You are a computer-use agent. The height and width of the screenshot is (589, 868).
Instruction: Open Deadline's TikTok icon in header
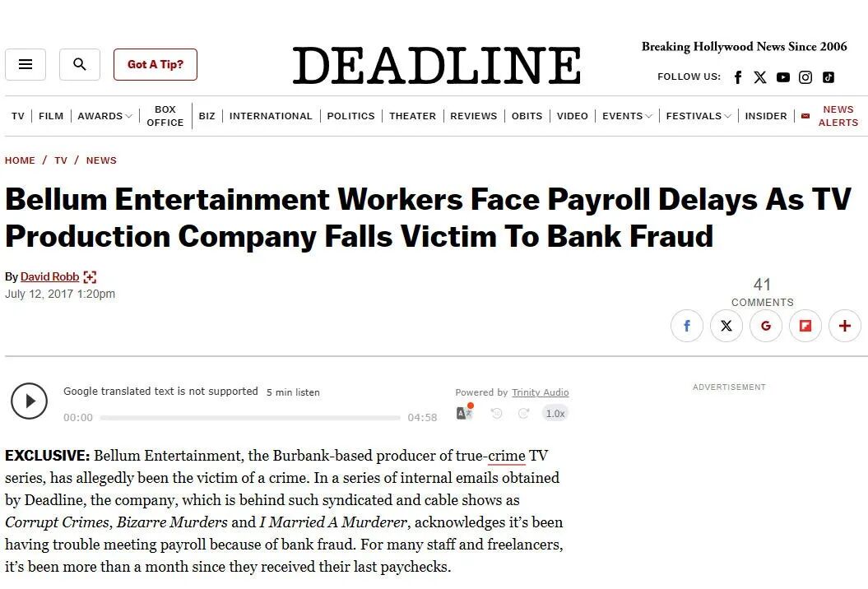coord(829,77)
